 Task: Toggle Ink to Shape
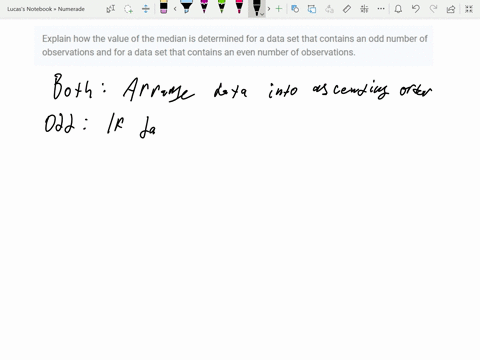point(312,9)
